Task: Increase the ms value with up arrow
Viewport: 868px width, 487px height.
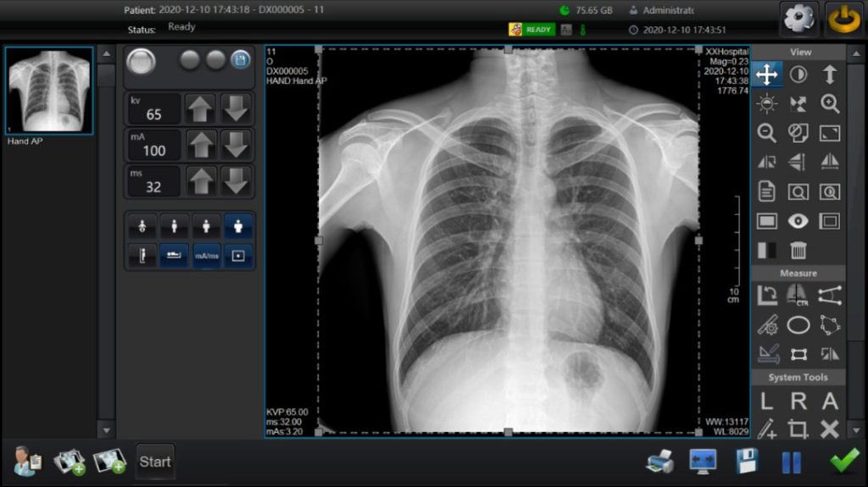Action: pyautogui.click(x=201, y=181)
